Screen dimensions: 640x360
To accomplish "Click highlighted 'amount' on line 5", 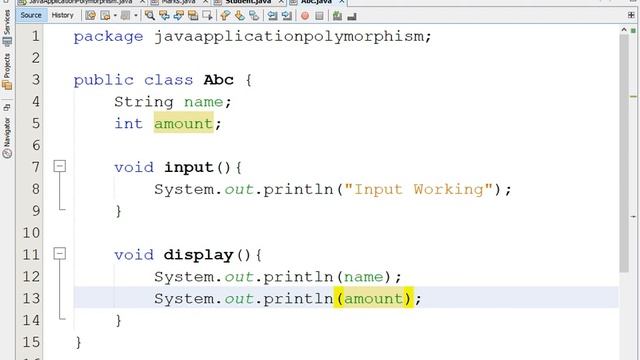I will click(x=183, y=123).
